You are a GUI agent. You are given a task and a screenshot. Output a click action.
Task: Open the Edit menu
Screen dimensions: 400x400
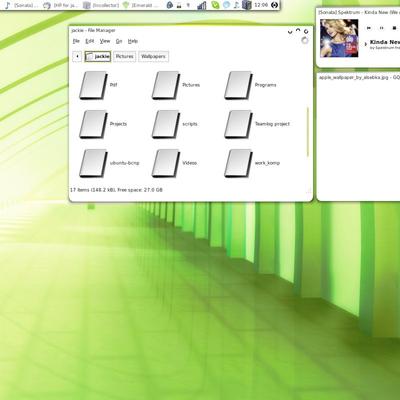tap(90, 41)
